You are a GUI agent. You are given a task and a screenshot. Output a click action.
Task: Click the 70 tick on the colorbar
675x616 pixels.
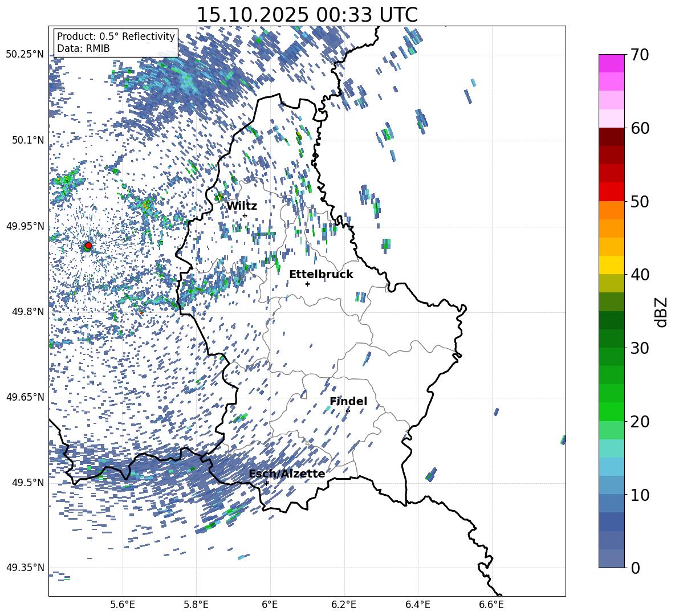point(640,55)
